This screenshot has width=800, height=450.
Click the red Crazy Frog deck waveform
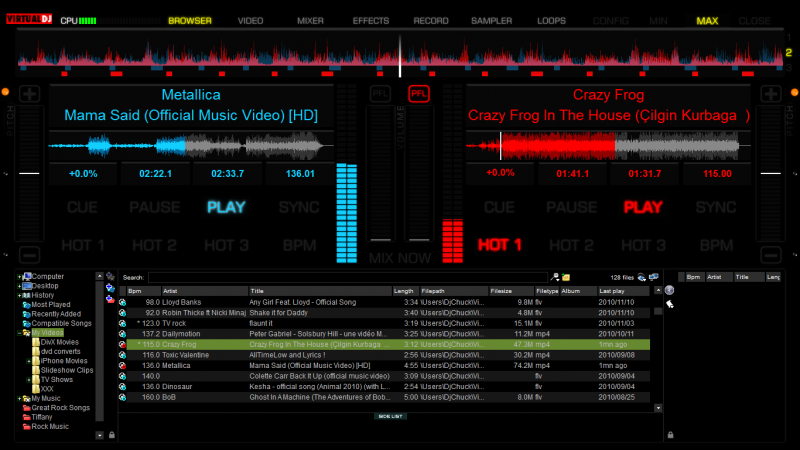pos(607,145)
